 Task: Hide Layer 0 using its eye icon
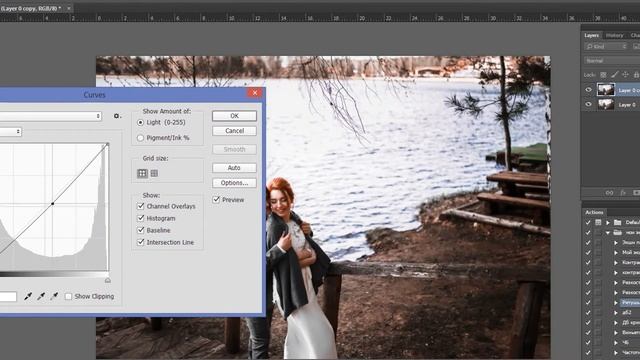tap(589, 104)
